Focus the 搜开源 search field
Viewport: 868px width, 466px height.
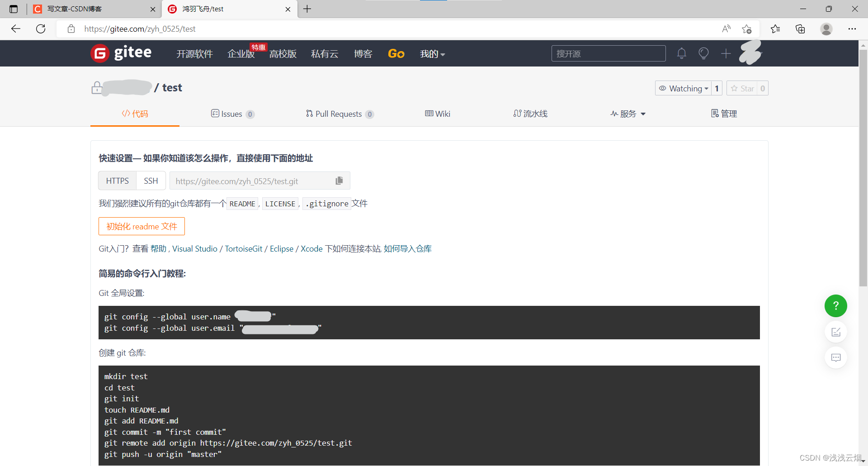point(609,53)
